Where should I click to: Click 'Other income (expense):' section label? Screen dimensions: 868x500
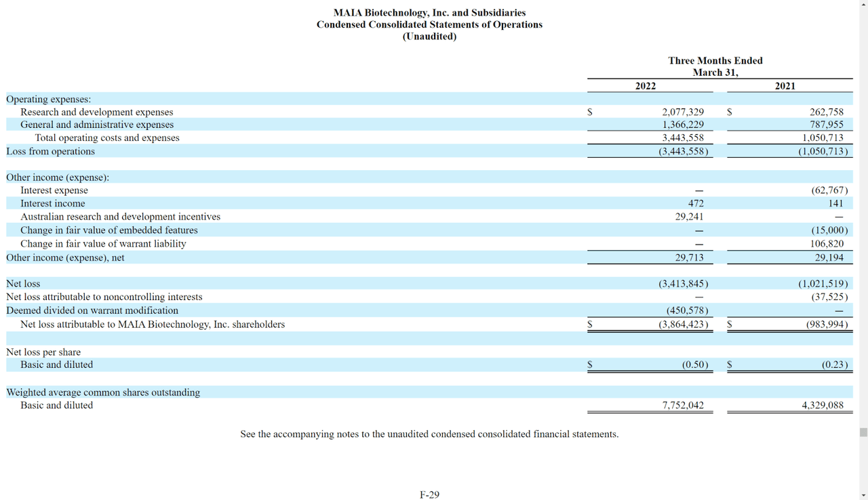pyautogui.click(x=58, y=178)
